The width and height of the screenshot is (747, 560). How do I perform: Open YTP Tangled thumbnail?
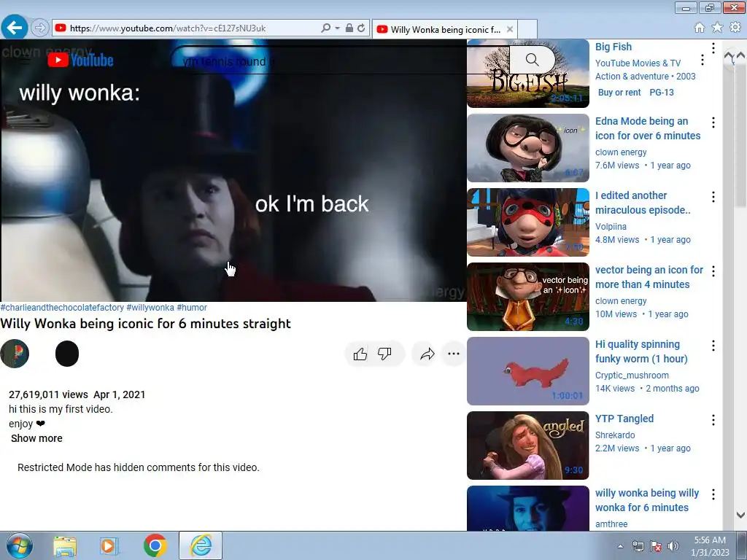coord(528,446)
